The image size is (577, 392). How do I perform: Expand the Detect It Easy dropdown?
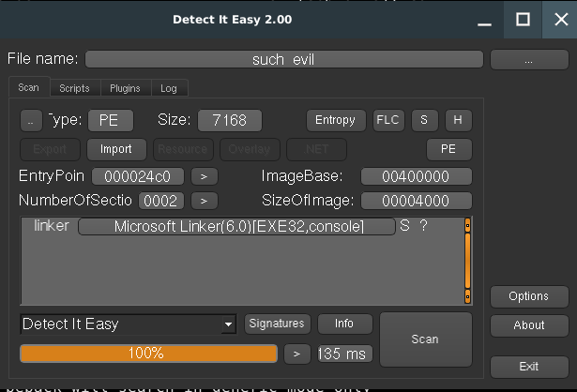[x=229, y=324]
